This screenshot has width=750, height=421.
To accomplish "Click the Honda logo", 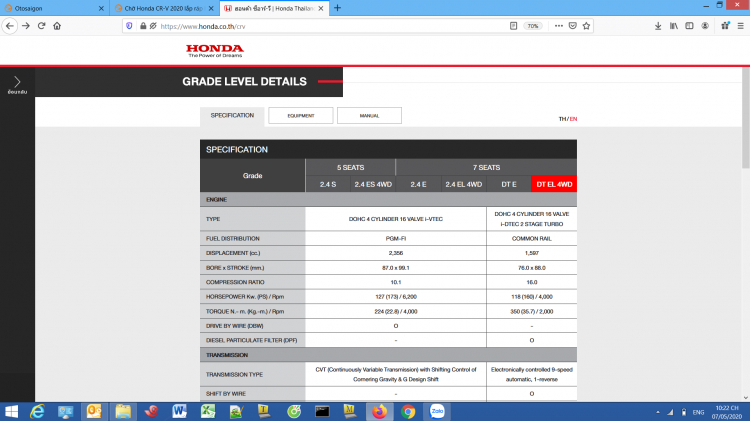I will pos(215,51).
